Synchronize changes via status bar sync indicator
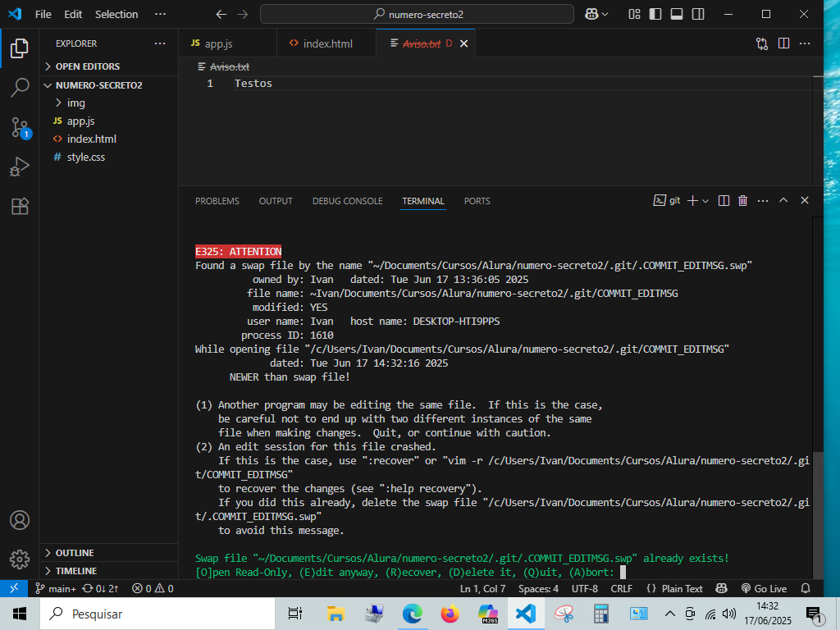The image size is (840, 630). [x=100, y=588]
